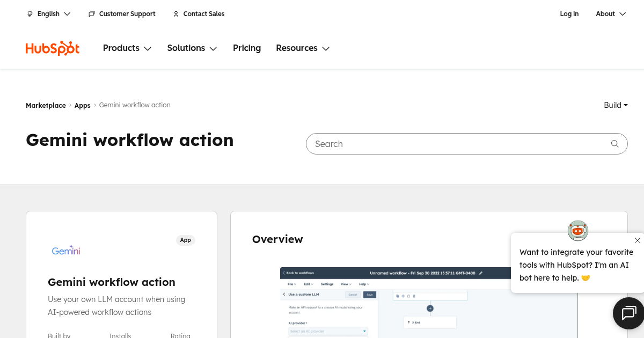Click the globe language icon

[x=30, y=14]
